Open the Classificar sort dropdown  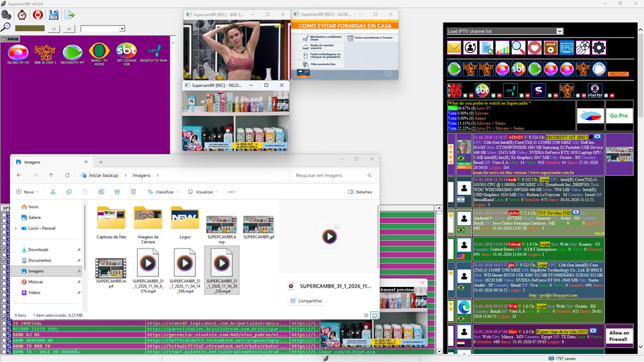pos(165,192)
